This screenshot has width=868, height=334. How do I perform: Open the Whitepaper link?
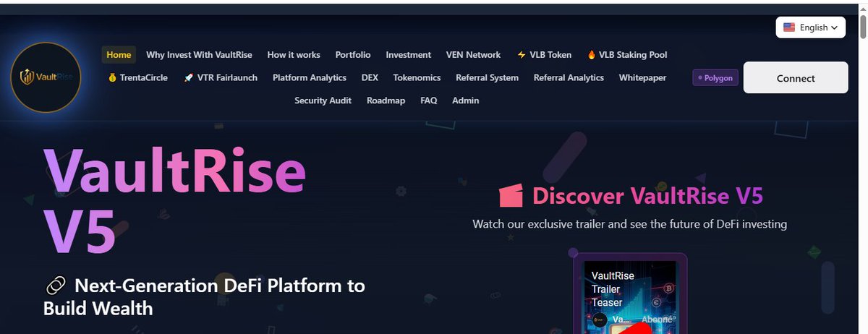[642, 77]
